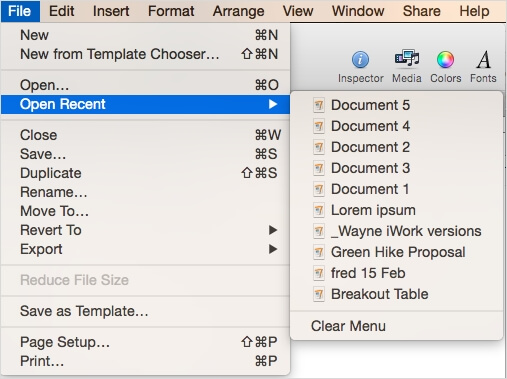Click the Green Hike Proposal file icon
The image size is (507, 379).
click(319, 252)
